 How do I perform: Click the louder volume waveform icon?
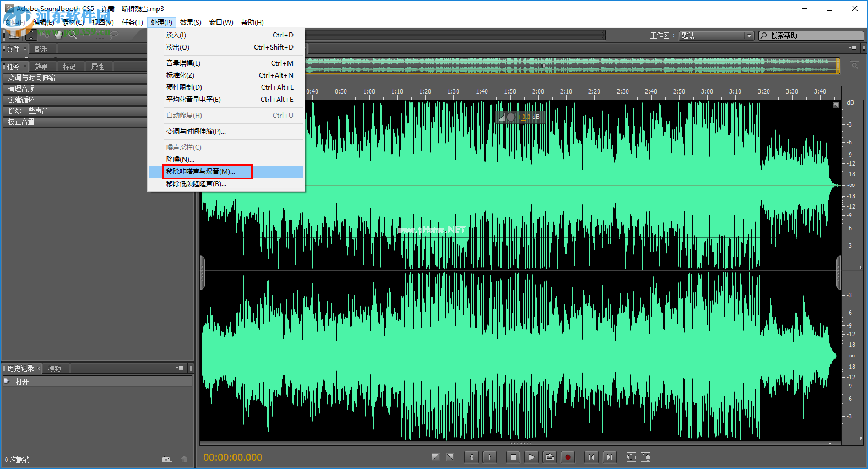click(x=631, y=457)
